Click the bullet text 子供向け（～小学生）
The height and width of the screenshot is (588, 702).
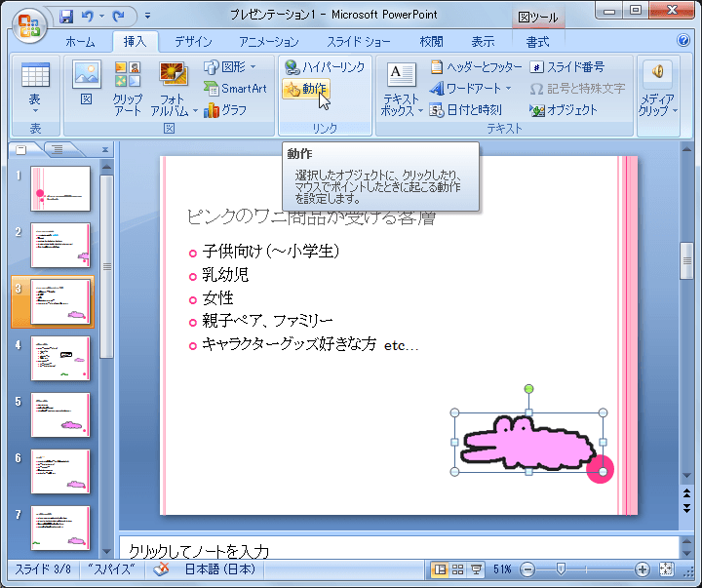271,252
